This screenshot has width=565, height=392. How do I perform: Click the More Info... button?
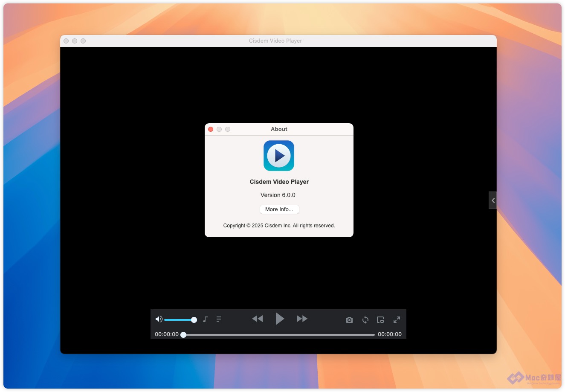(279, 209)
